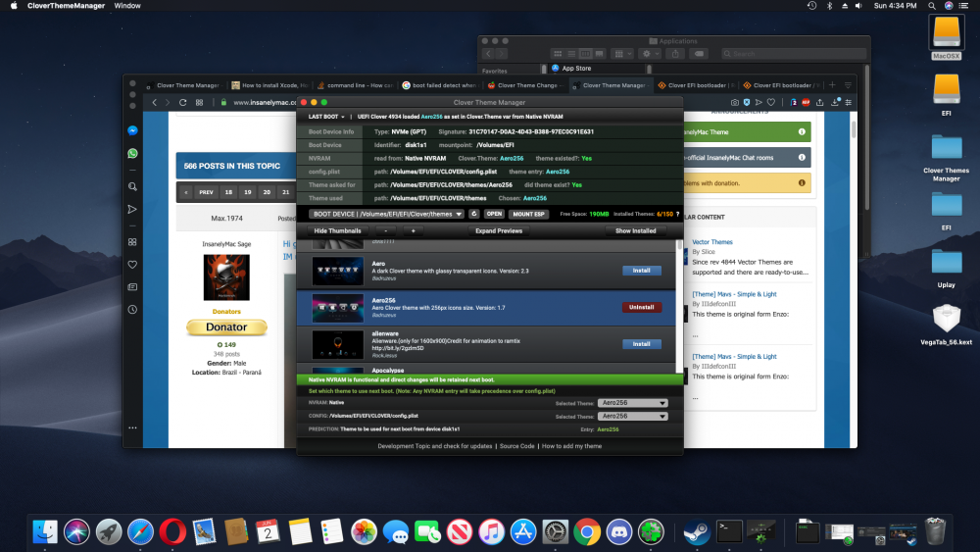Viewport: 980px width, 552px height.
Task: Click the alienware theme thumbnail
Action: click(x=337, y=344)
